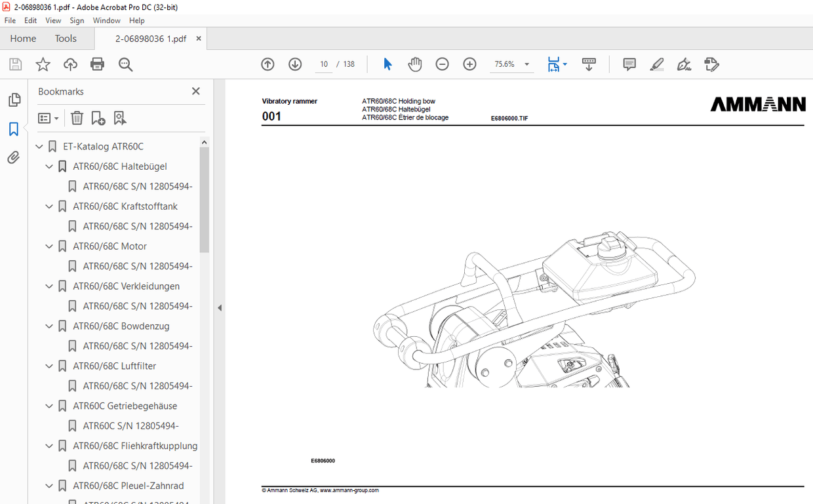Image resolution: width=813 pixels, height=504 pixels.
Task: Open the attachments paperclip panel
Action: pyautogui.click(x=14, y=157)
